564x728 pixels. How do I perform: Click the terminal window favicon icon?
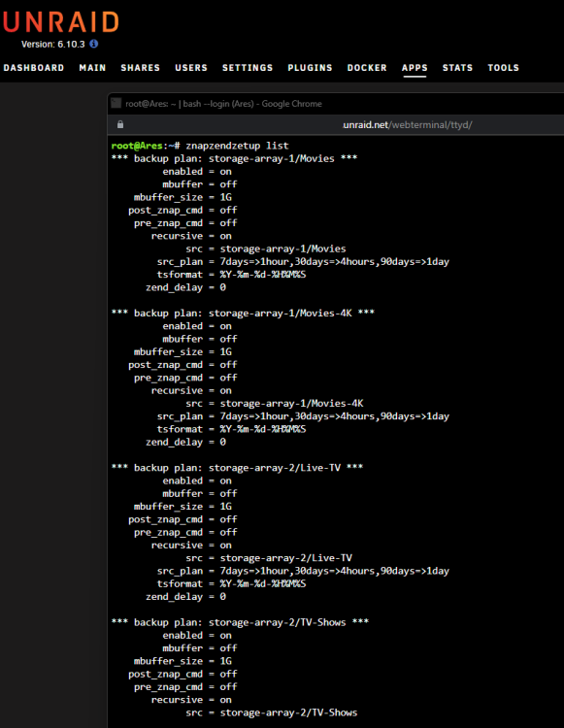pos(116,103)
